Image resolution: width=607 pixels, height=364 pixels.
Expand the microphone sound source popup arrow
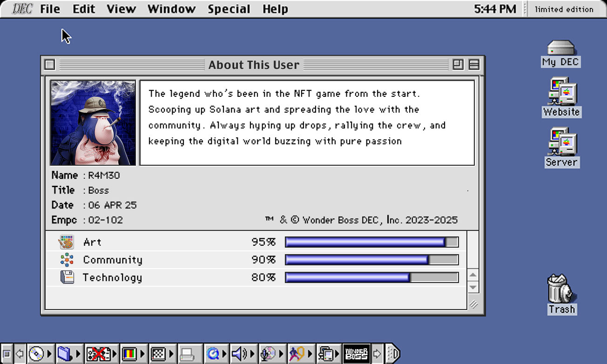(282, 354)
